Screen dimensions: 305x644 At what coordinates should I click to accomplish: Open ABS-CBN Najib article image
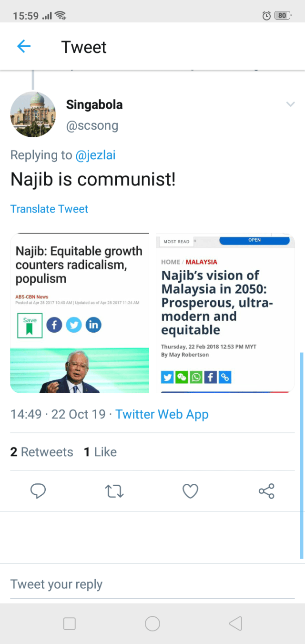click(x=80, y=313)
